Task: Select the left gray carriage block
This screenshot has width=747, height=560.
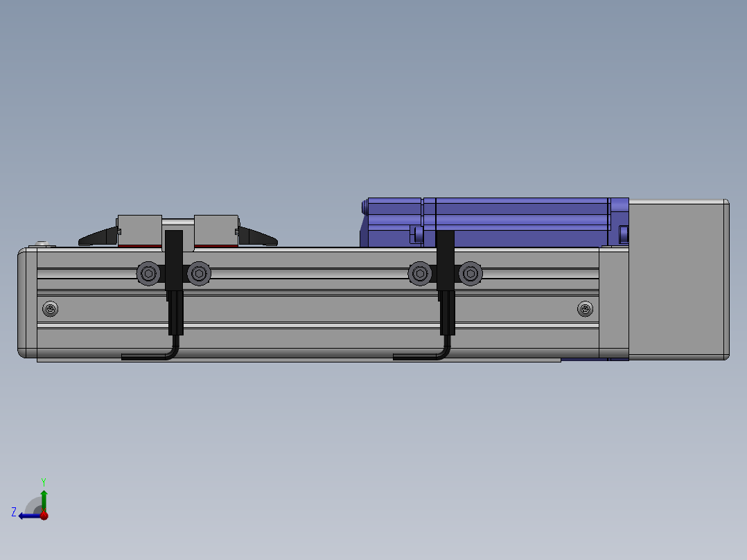Action: pos(139,230)
